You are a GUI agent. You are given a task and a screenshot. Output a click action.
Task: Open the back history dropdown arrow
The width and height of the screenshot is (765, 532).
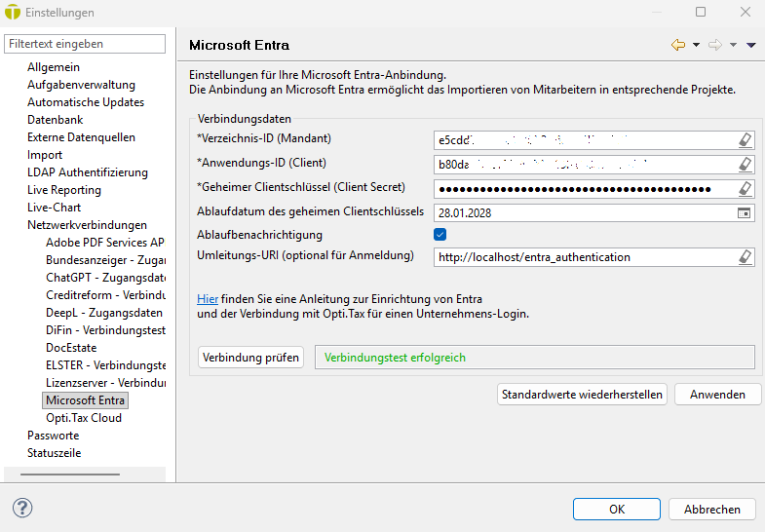point(696,45)
